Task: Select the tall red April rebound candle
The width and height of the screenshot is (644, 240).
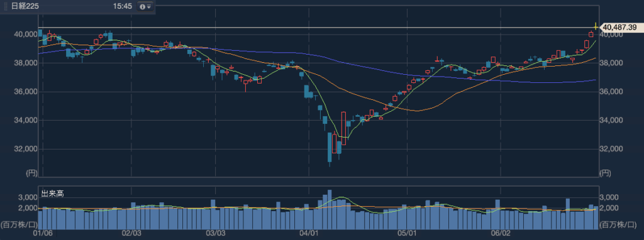Action: click(343, 128)
